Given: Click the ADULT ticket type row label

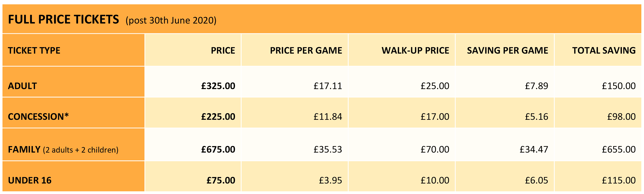Looking at the screenshot, I should [x=23, y=86].
